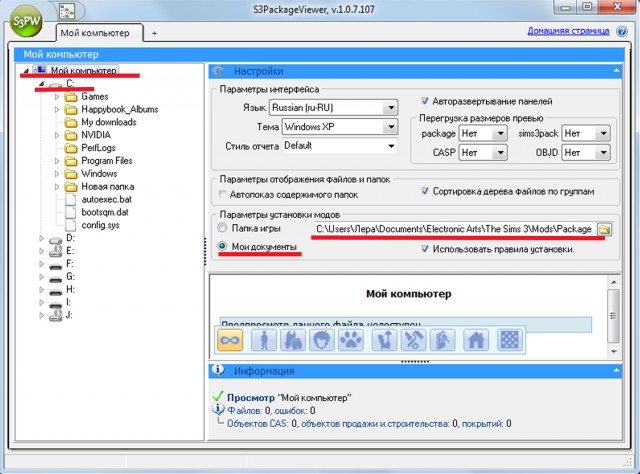Screen dimensions: 640x474
Task: Click the preview panel vertical scrollbar
Action: coord(614,300)
